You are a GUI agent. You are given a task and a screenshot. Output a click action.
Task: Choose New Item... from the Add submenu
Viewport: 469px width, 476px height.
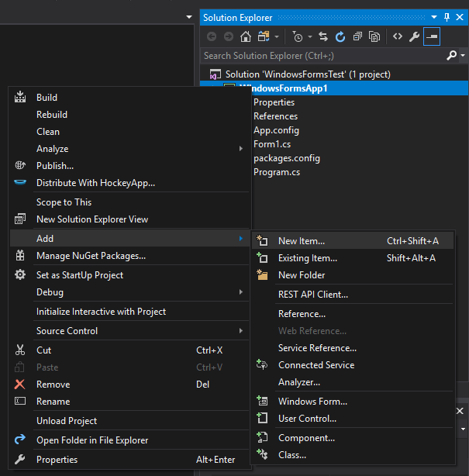point(302,241)
